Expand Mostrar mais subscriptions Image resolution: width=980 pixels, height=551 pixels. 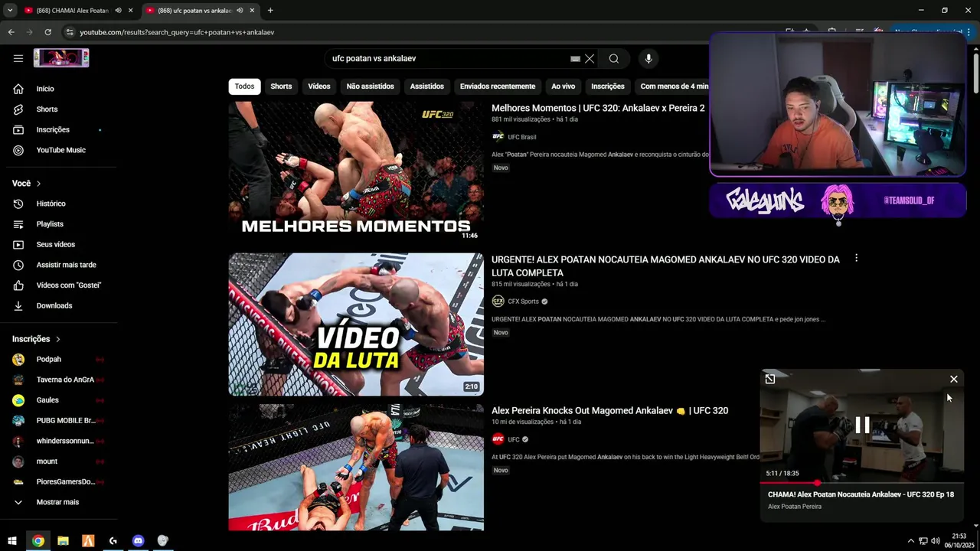[x=58, y=502]
